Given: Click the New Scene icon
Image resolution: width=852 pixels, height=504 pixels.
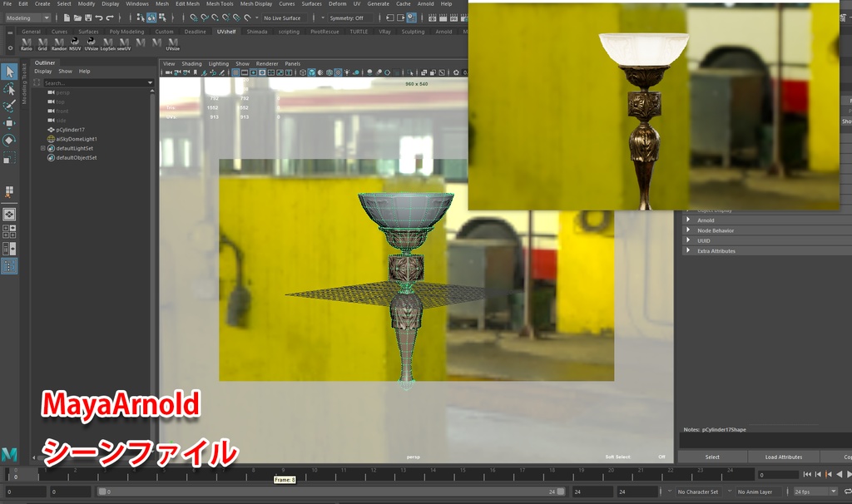Looking at the screenshot, I should 67,18.
